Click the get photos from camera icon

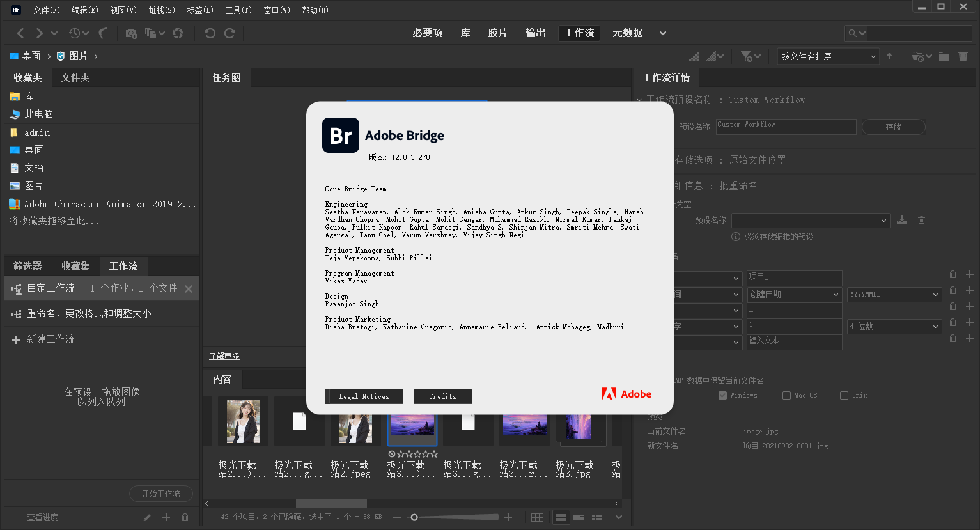(131, 33)
